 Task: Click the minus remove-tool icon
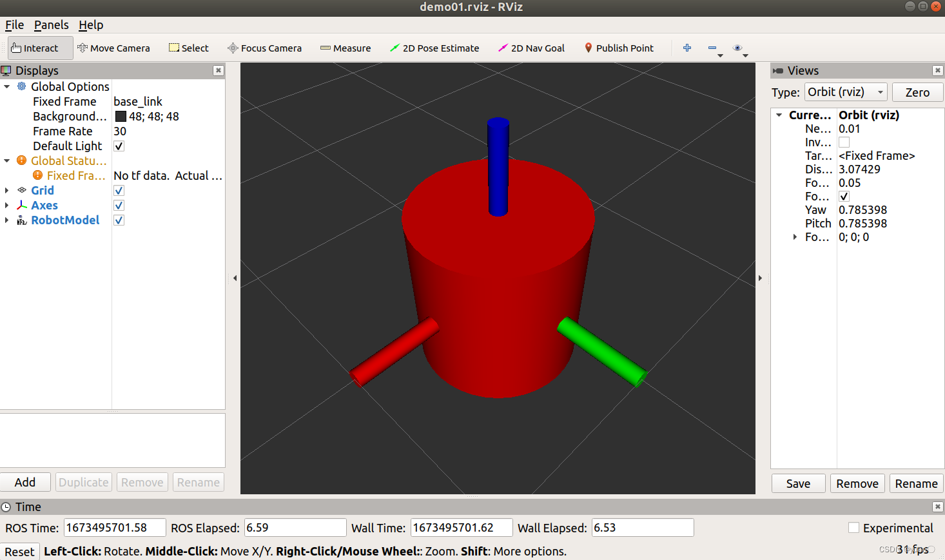coord(712,48)
